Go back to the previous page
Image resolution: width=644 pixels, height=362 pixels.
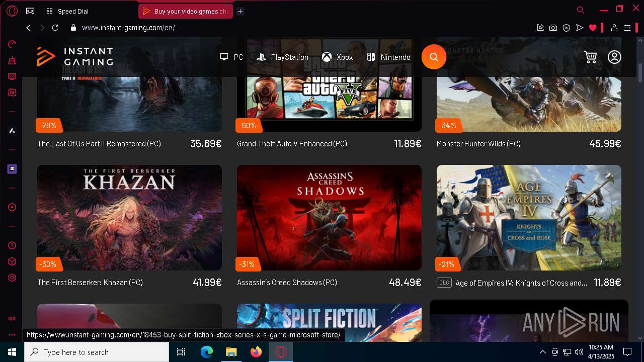(x=28, y=28)
